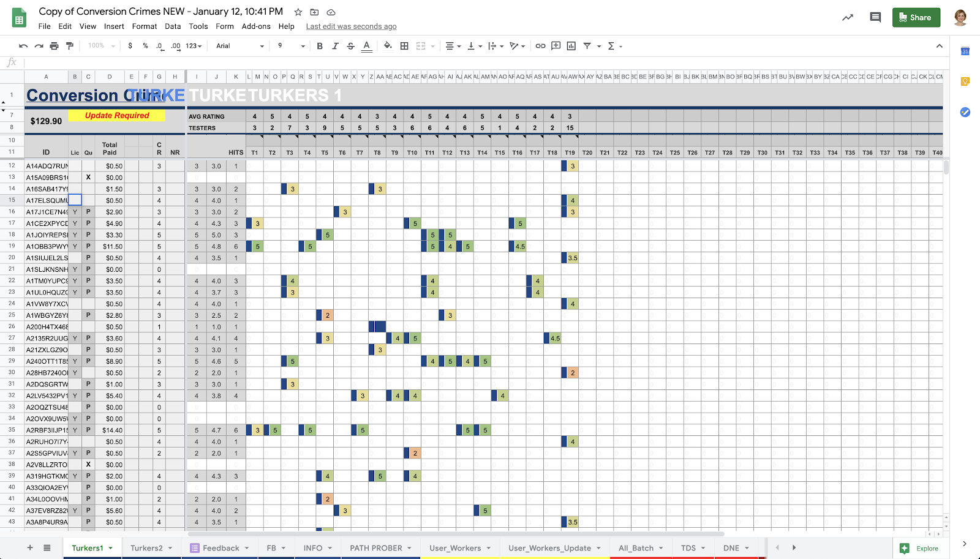This screenshot has width=980, height=559.
Task: Open the Data menu
Action: [173, 26]
